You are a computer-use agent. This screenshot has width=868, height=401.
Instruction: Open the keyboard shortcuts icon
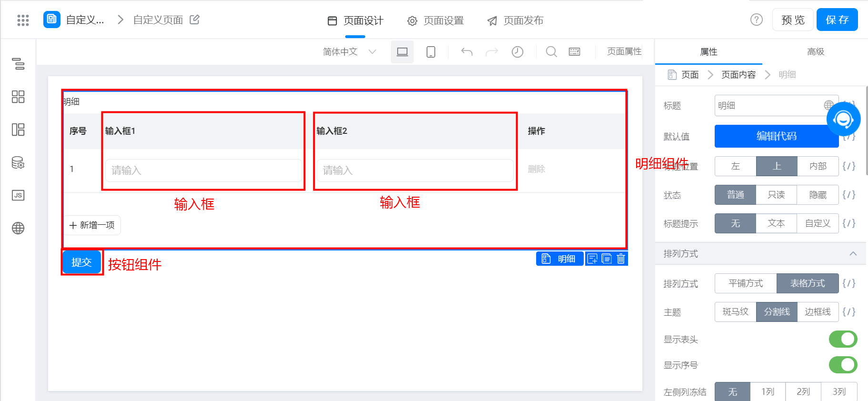click(574, 51)
